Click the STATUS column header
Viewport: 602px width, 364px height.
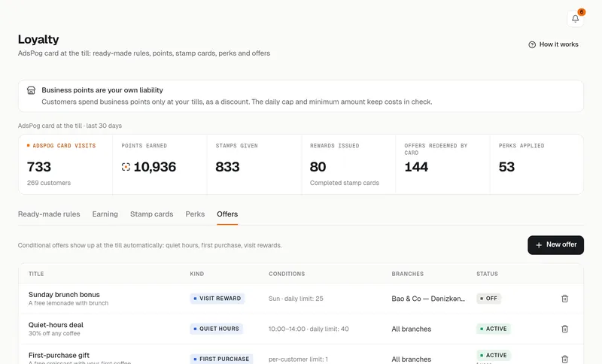[487, 274]
